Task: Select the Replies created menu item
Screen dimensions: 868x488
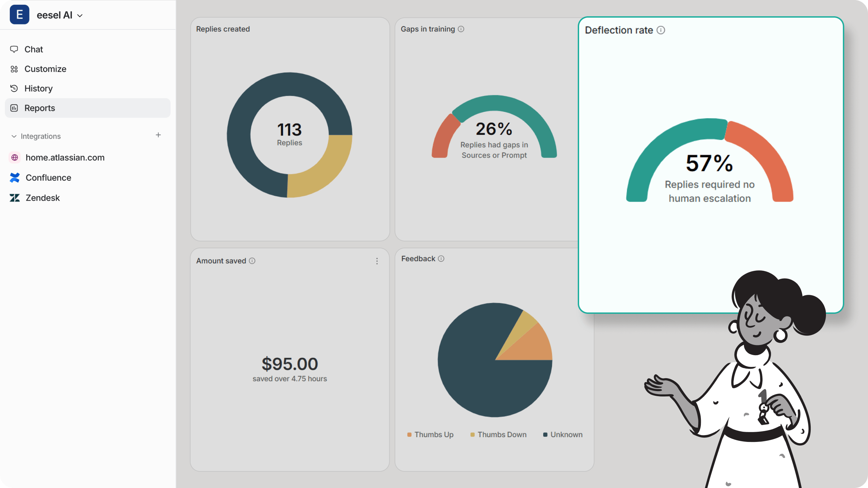Action: click(223, 28)
